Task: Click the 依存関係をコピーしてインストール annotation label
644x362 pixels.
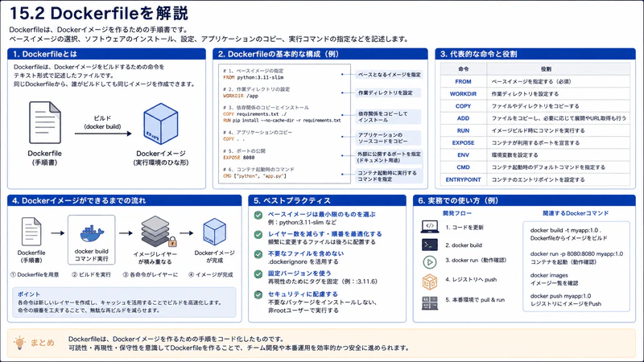Action: pyautogui.click(x=389, y=117)
